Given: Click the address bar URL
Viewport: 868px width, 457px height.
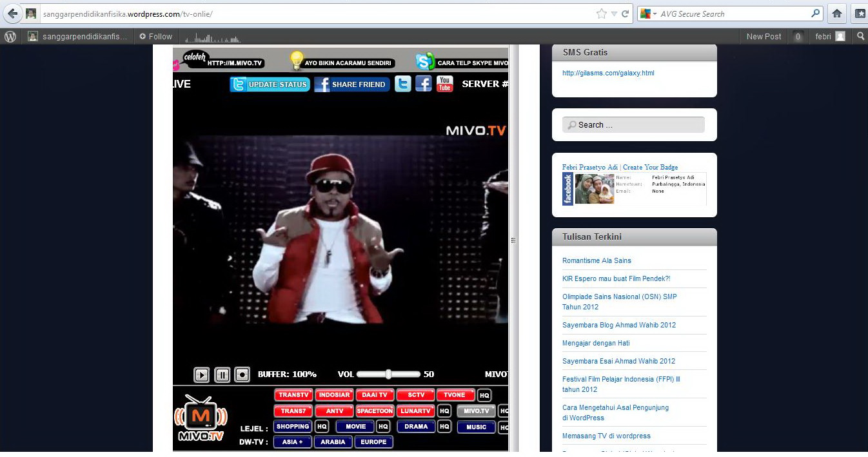Looking at the screenshot, I should [x=127, y=14].
